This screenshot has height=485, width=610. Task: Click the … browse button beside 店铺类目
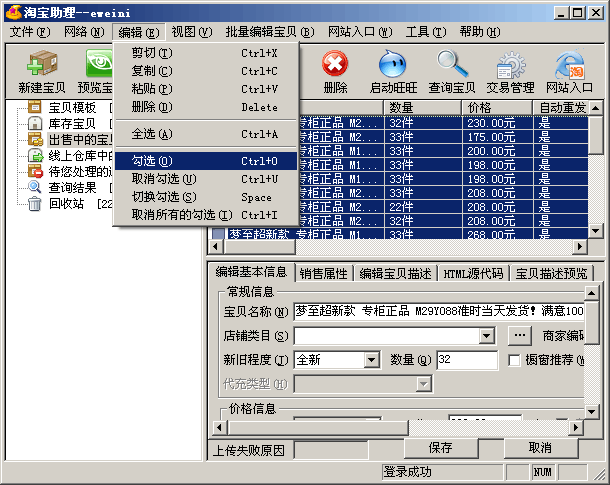[520, 335]
